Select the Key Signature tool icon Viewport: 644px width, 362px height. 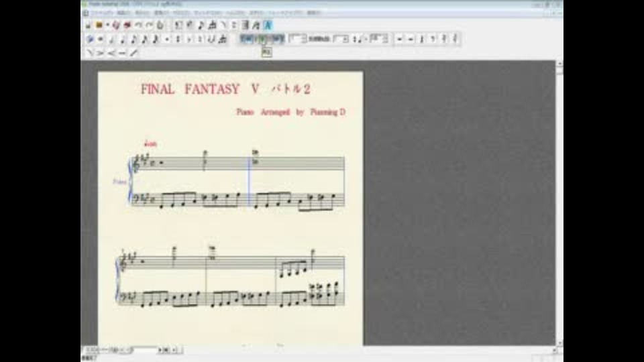click(189, 25)
